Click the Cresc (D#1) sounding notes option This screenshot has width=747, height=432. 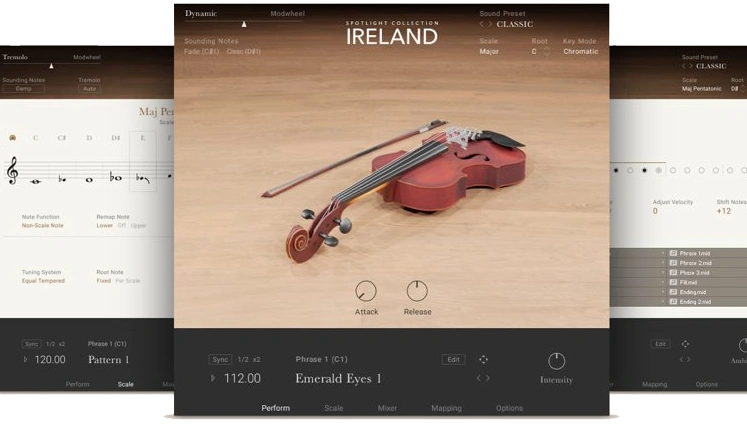pyautogui.click(x=243, y=51)
